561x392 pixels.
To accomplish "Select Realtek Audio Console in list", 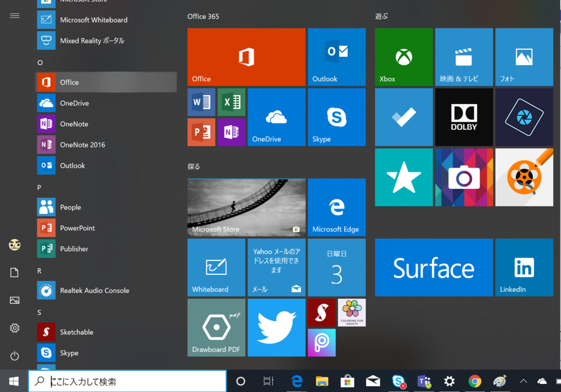I will pos(106,290).
